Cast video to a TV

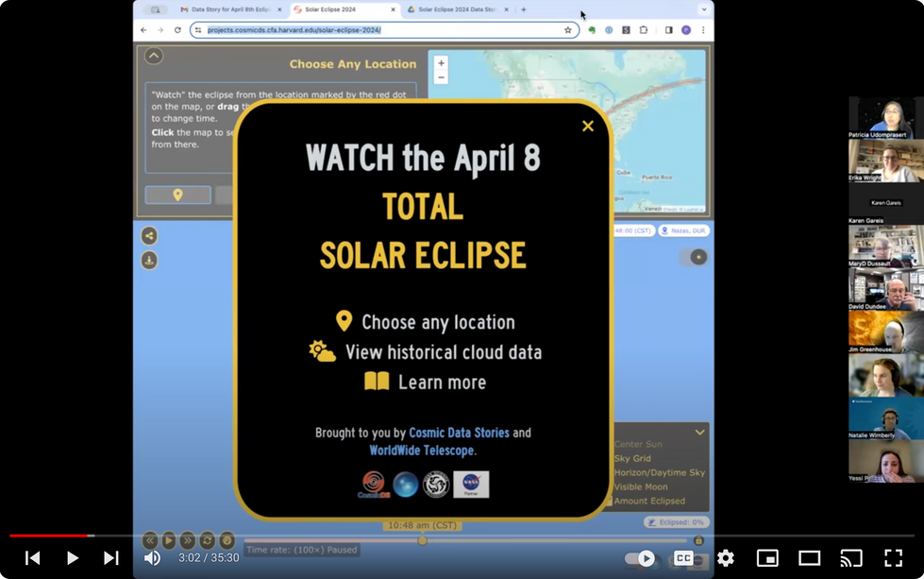pyautogui.click(x=851, y=558)
